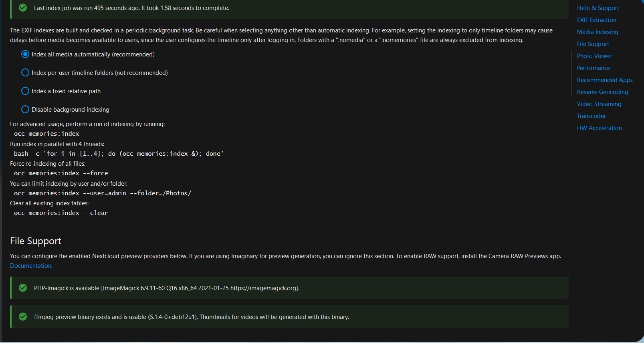Go to Performance section link
This screenshot has width=644, height=343.
click(593, 68)
